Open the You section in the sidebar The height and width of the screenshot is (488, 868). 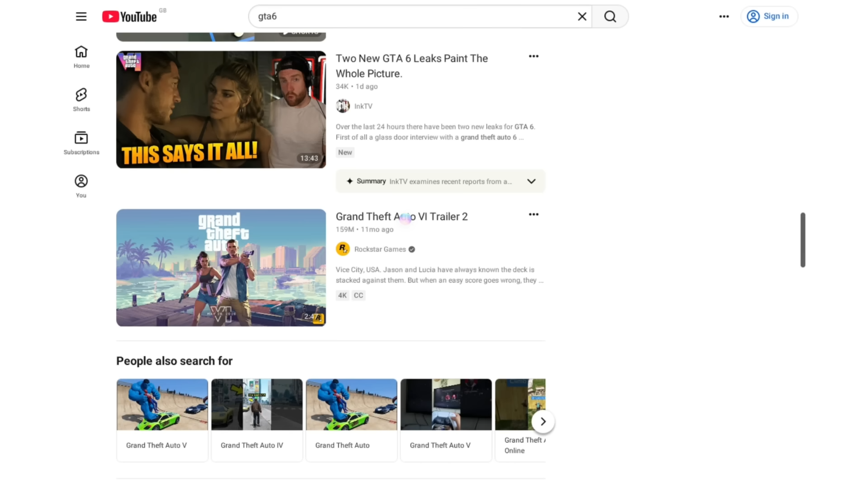(x=81, y=186)
